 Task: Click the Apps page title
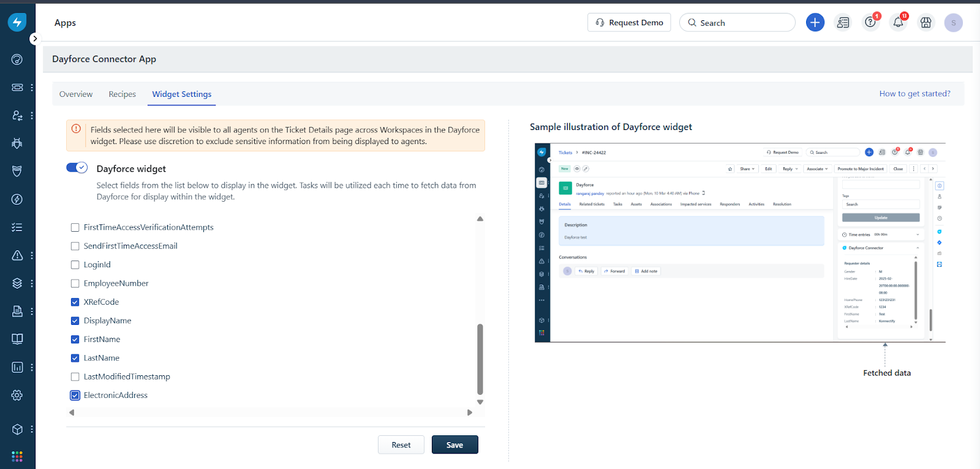[x=65, y=23]
